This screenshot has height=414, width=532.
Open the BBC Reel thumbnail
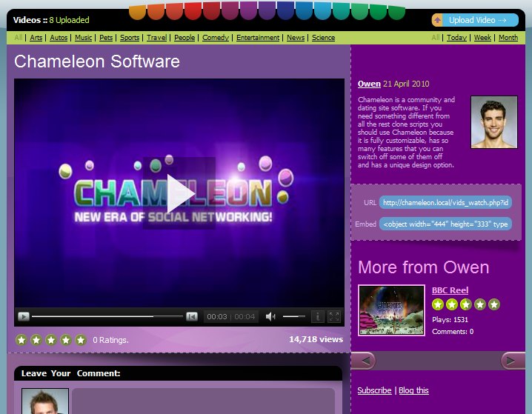point(391,310)
